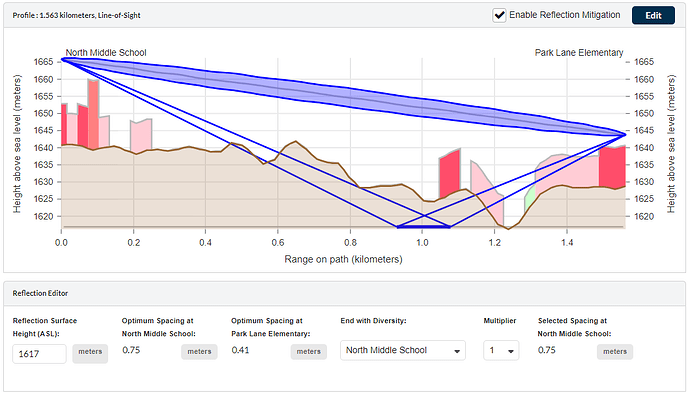Click the Enable Reflection Mitigation label text

click(565, 15)
